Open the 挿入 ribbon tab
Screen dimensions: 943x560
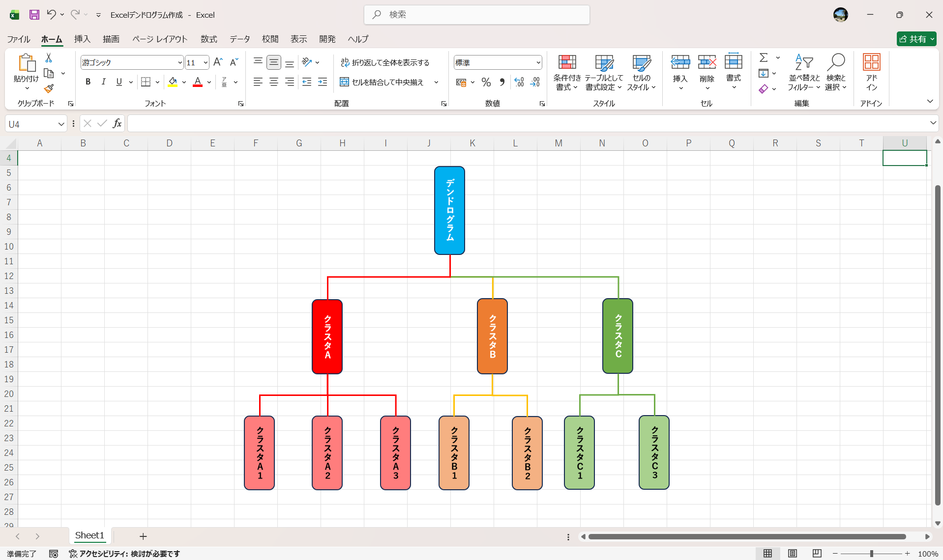(x=82, y=39)
